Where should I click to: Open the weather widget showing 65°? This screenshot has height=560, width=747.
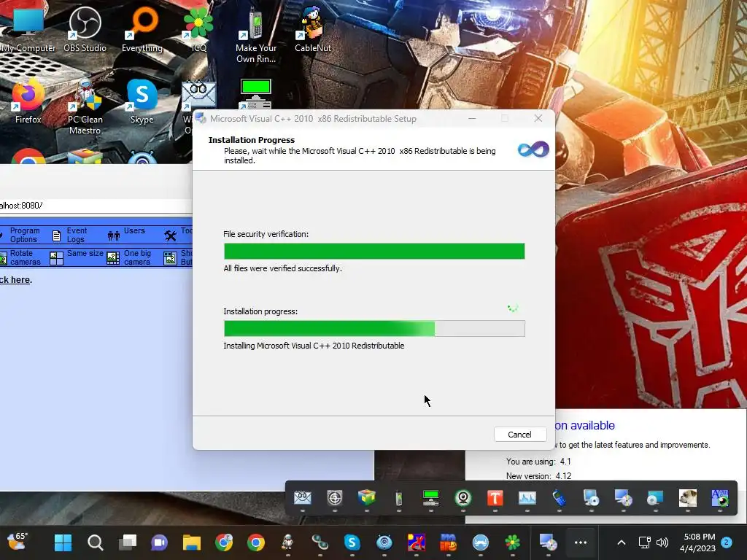tap(18, 542)
